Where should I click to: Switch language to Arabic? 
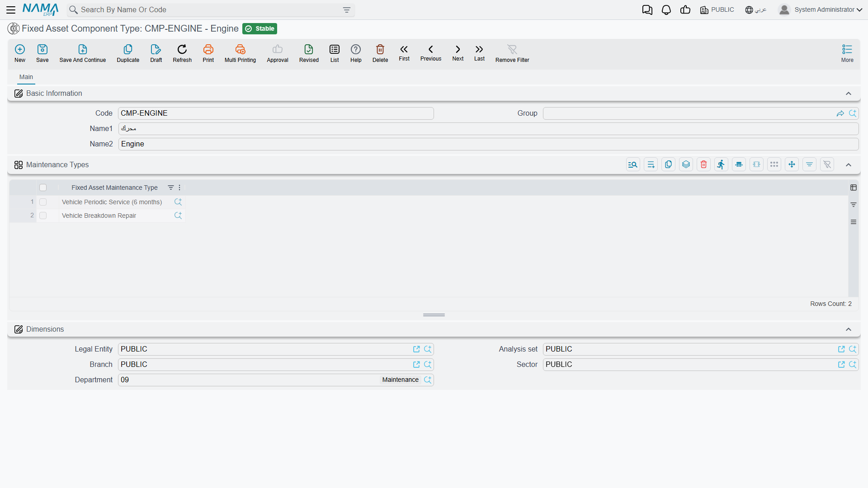coord(756,10)
